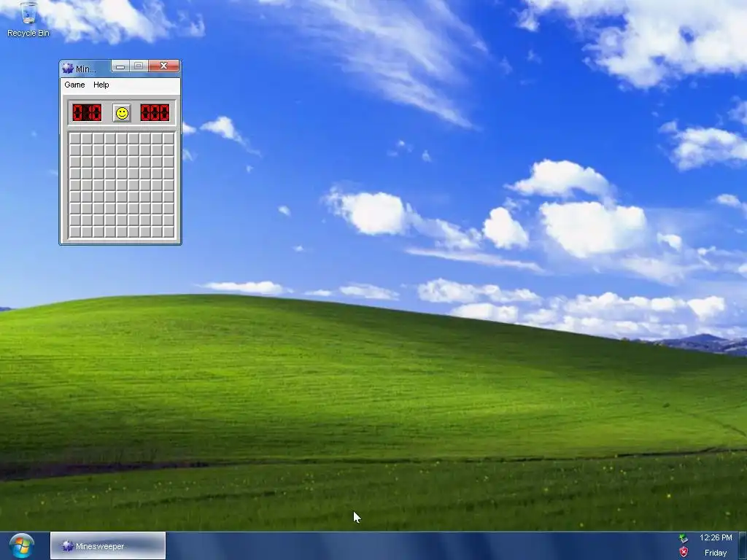Minimize the Minesweeper window
This screenshot has height=560, width=747.
120,66
